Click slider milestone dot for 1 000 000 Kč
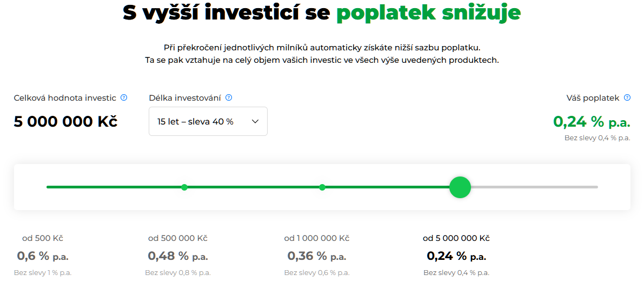Viewport: 644px width, 281px height. pyautogui.click(x=322, y=187)
